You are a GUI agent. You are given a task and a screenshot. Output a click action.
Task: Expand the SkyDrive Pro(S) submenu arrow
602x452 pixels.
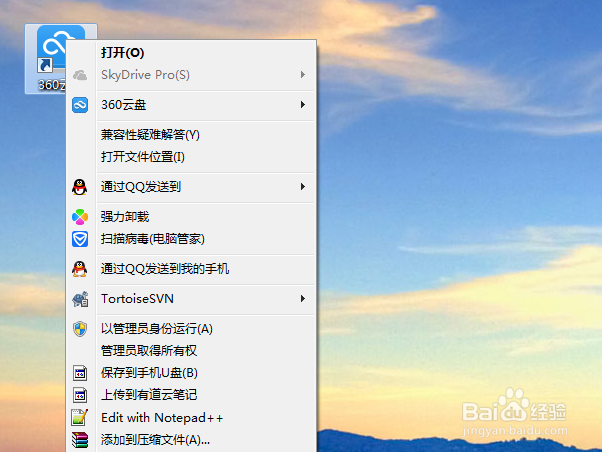pyautogui.click(x=303, y=75)
